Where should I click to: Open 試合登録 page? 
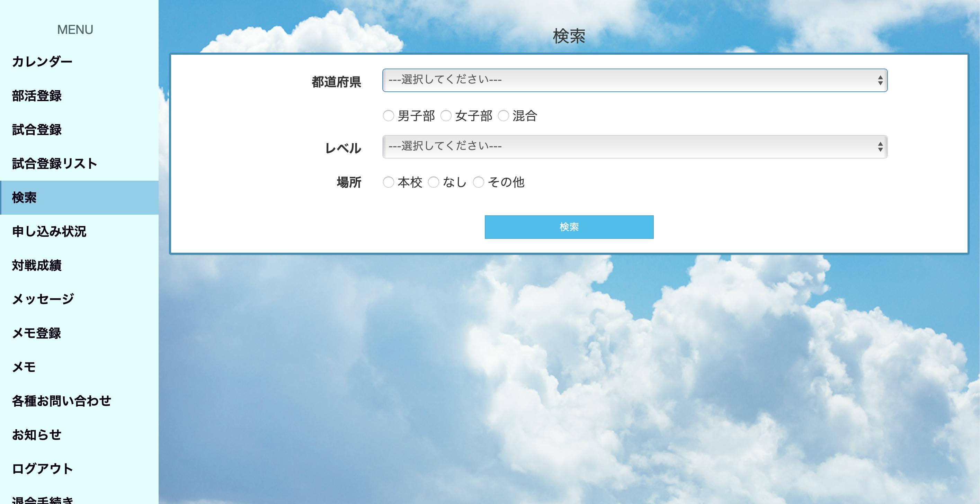pyautogui.click(x=79, y=130)
